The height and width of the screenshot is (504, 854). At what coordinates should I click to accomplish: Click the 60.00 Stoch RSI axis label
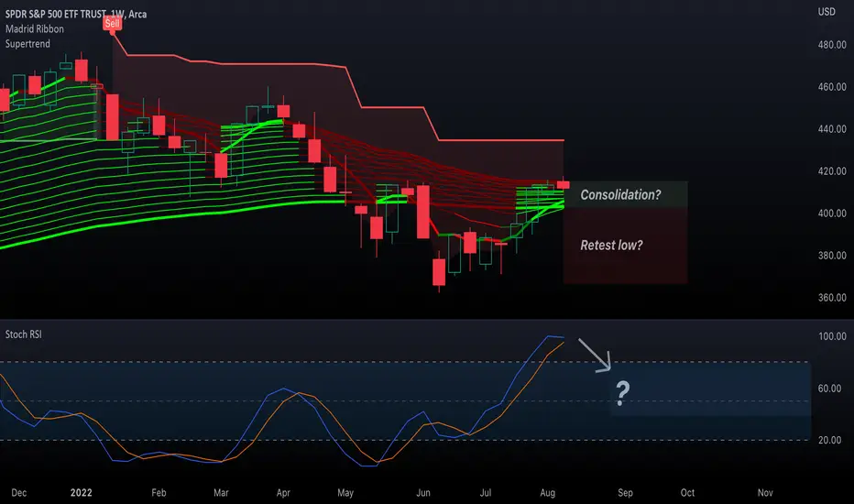tap(829, 389)
